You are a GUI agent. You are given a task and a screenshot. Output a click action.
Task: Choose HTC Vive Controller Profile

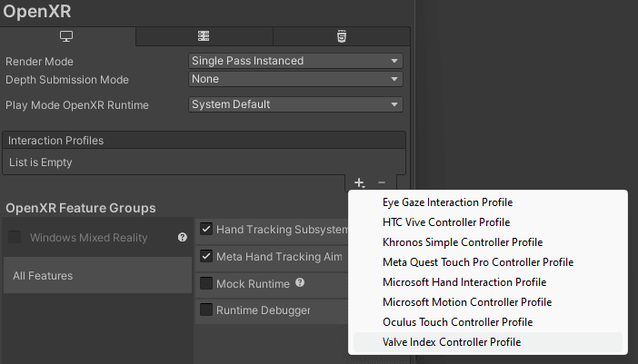point(446,222)
